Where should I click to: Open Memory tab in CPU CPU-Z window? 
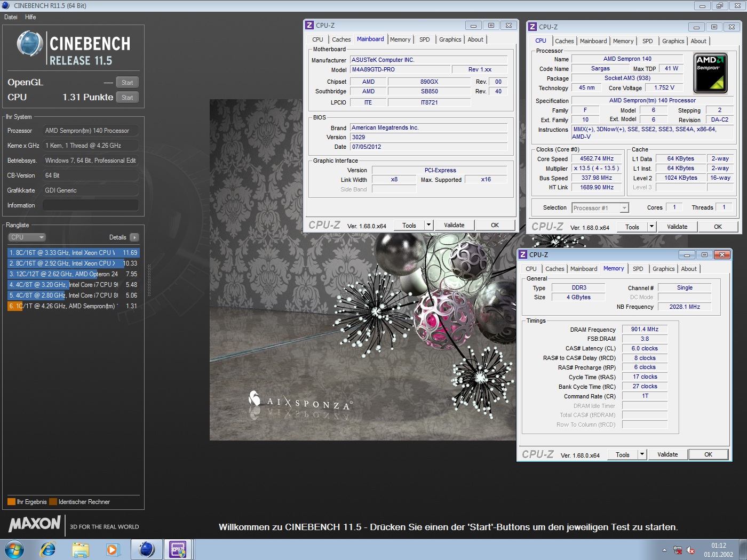click(x=623, y=41)
